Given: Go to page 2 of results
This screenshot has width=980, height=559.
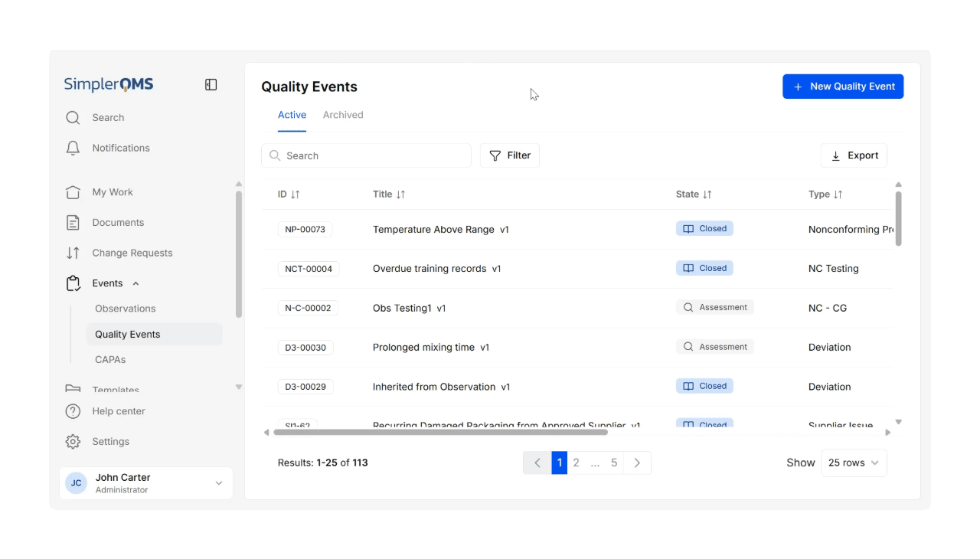Looking at the screenshot, I should point(576,463).
